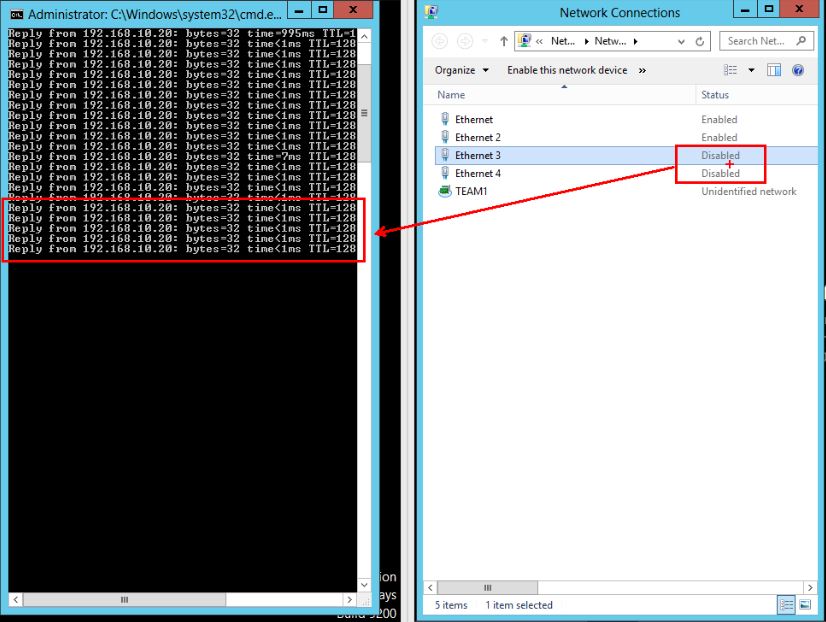Toggle the preview pane icon

774,71
